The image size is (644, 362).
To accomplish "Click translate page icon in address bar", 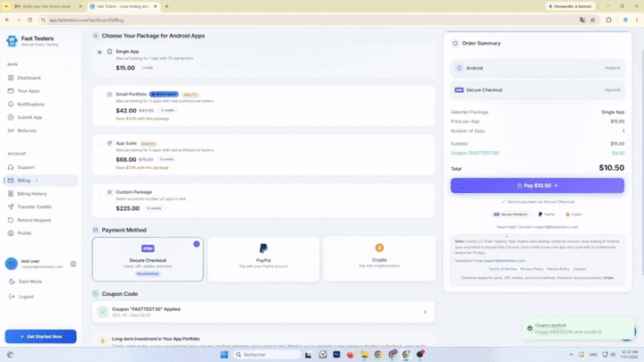I will 582,20.
